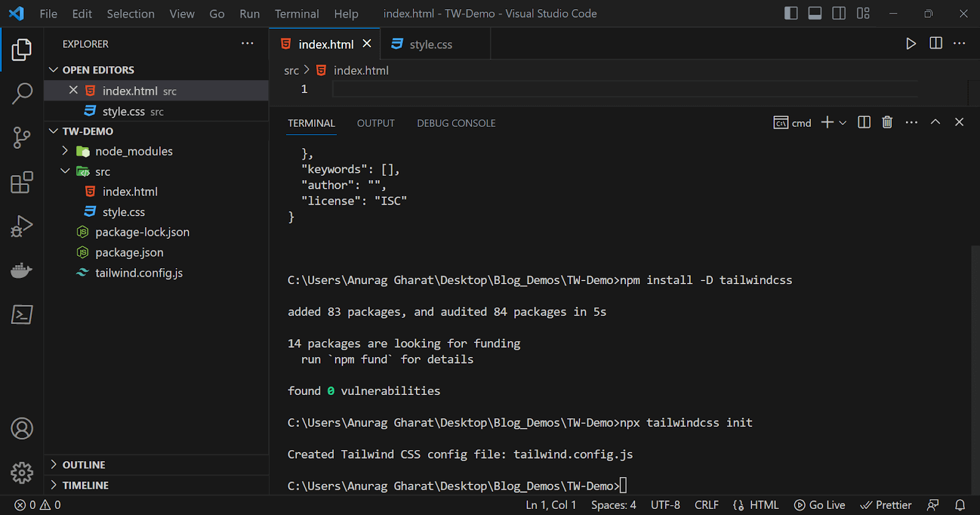
Task: Close the terminal panel
Action: tap(959, 122)
